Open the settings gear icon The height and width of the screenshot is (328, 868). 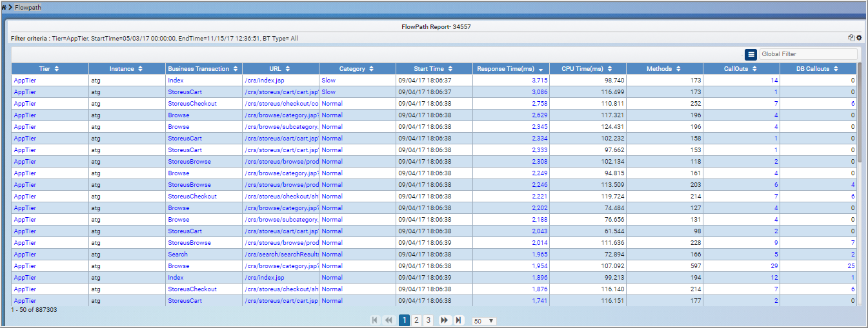pyautogui.click(x=859, y=38)
